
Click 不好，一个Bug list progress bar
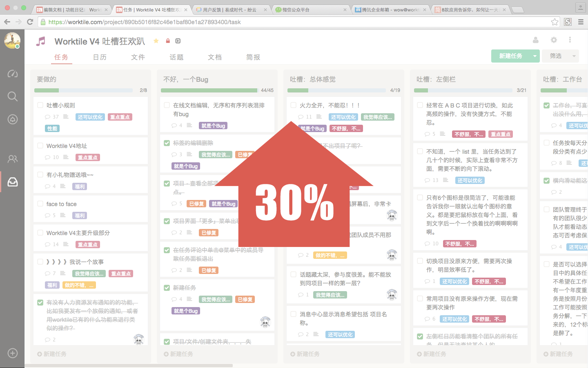[x=209, y=90]
